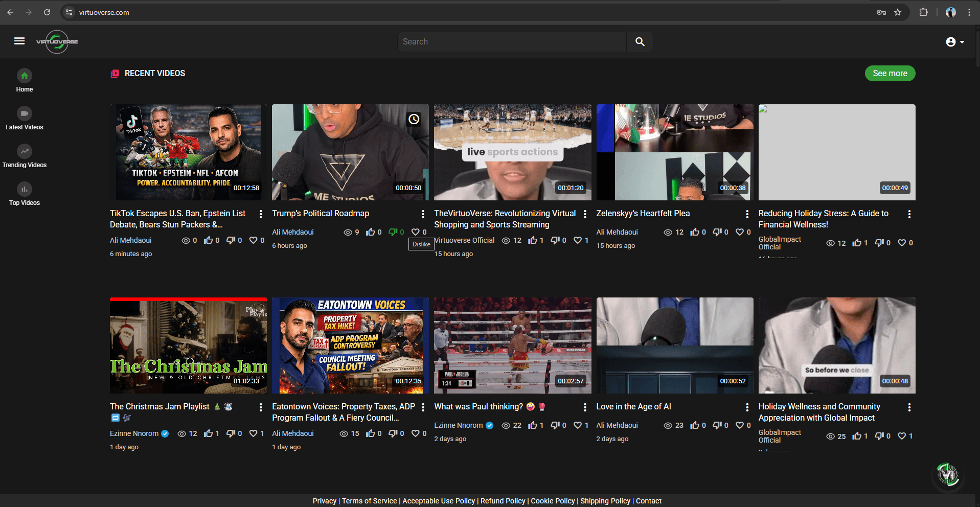Open Top Videos from the sidebar
The image size is (980, 507).
[25, 194]
